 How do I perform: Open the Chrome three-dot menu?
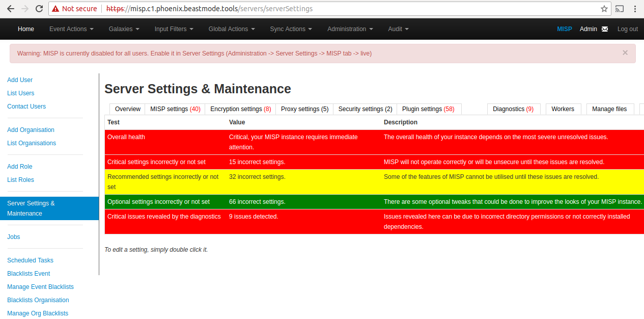click(635, 9)
